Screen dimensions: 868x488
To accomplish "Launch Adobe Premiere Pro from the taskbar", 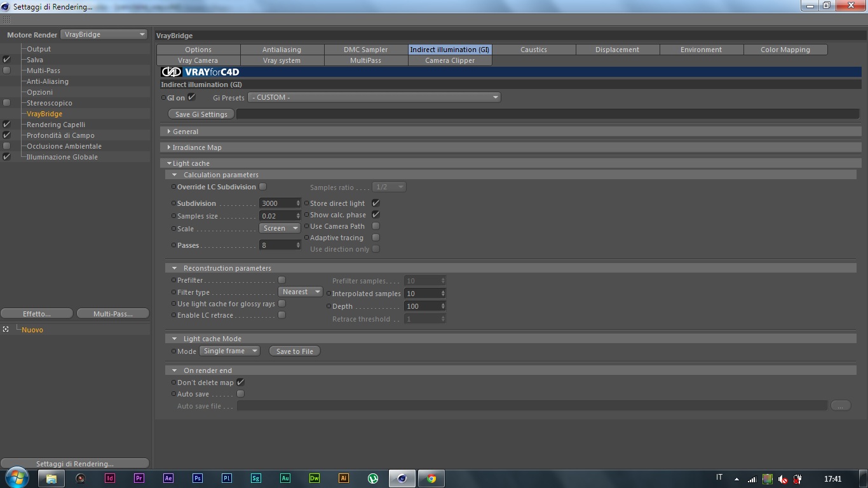I will [x=139, y=478].
